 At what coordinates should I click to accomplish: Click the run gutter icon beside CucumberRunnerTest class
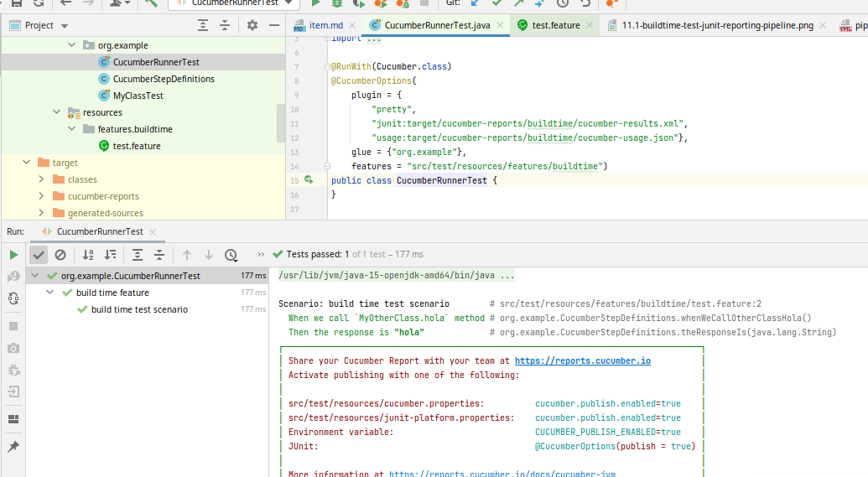pos(309,180)
